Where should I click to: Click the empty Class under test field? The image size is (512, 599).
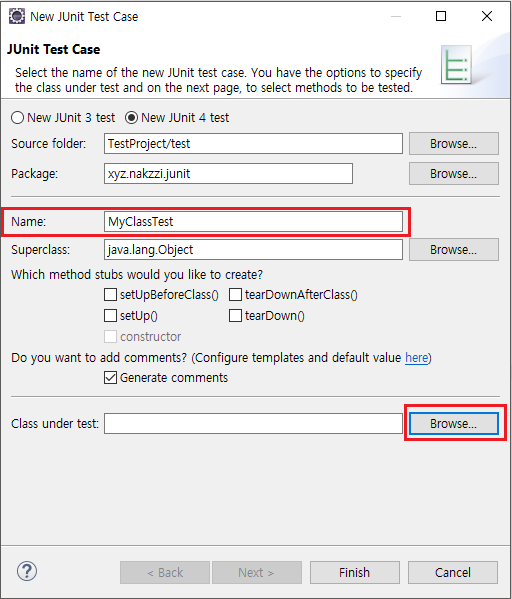click(x=253, y=423)
